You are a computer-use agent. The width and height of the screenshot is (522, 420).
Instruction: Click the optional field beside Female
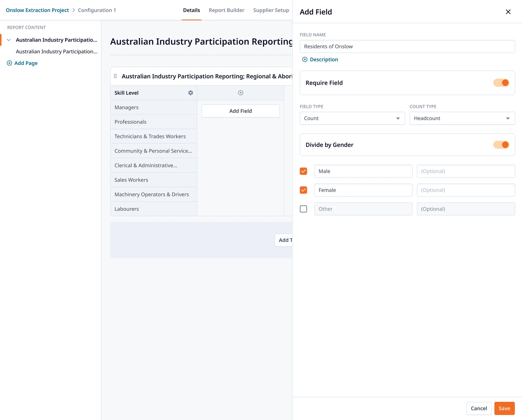466,190
